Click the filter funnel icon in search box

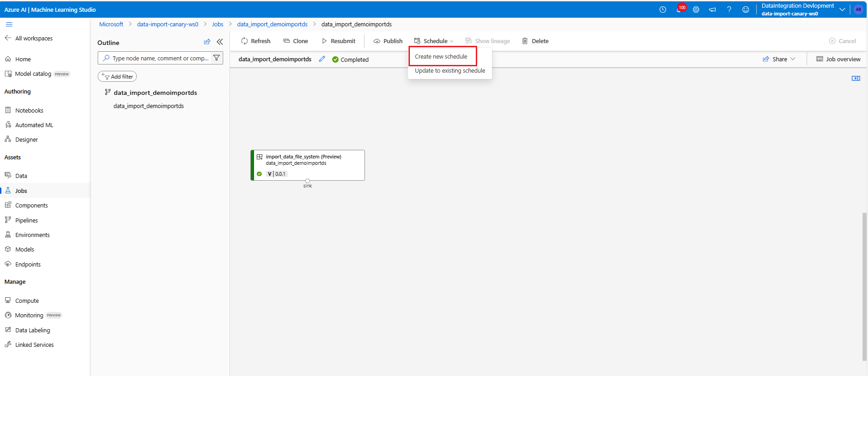[217, 58]
